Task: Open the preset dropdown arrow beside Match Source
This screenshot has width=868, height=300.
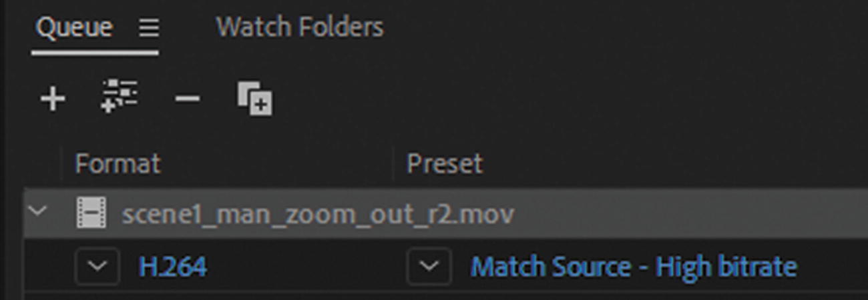Action: [x=429, y=267]
